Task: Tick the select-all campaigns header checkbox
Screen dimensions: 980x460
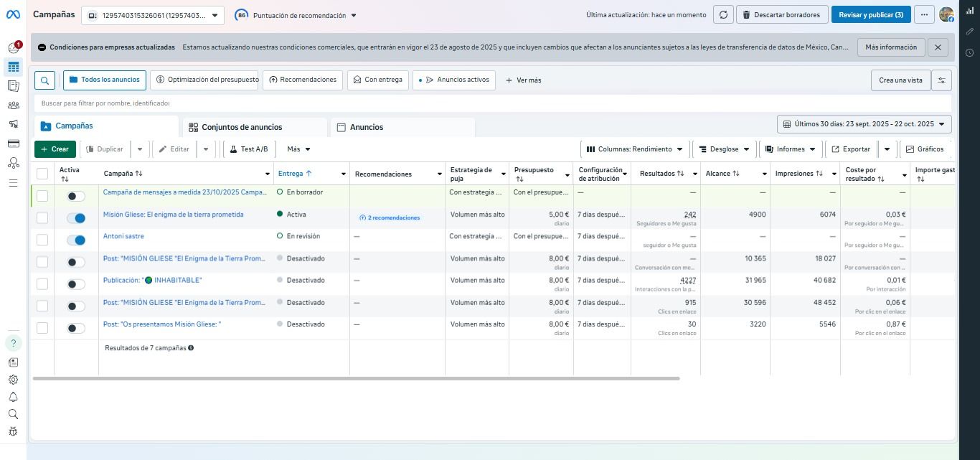Action: (x=42, y=174)
